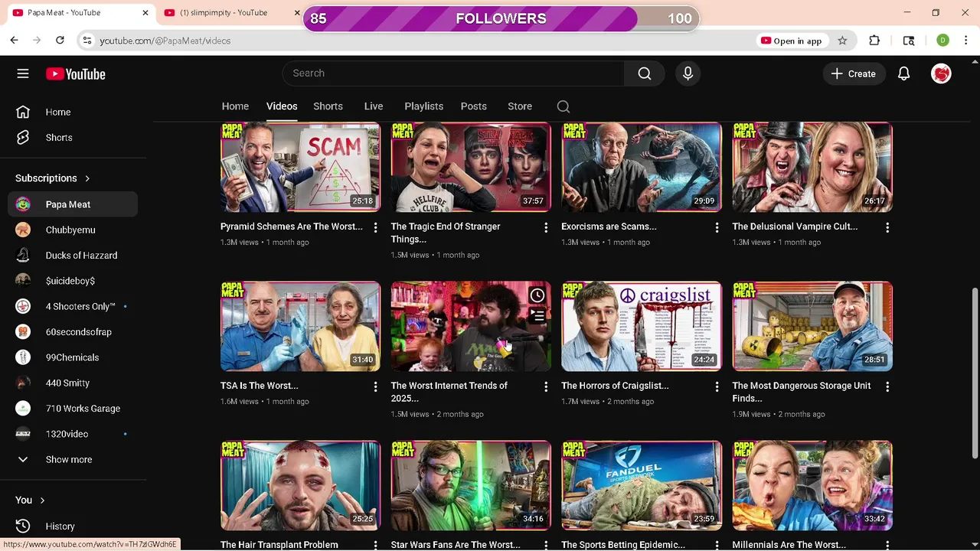This screenshot has height=551, width=980.
Task: Open Ducks of Hazzard subscription
Action: coord(73,256)
